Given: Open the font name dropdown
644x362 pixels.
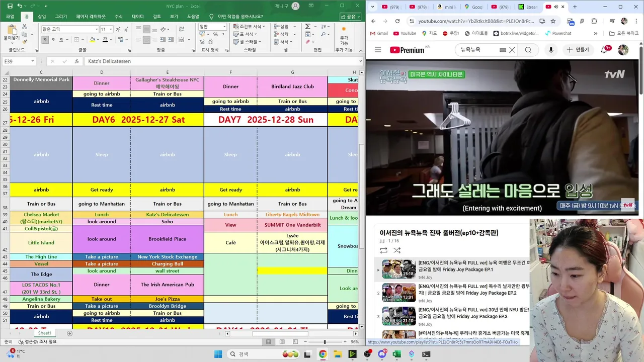Looking at the screenshot, I should [97, 29].
